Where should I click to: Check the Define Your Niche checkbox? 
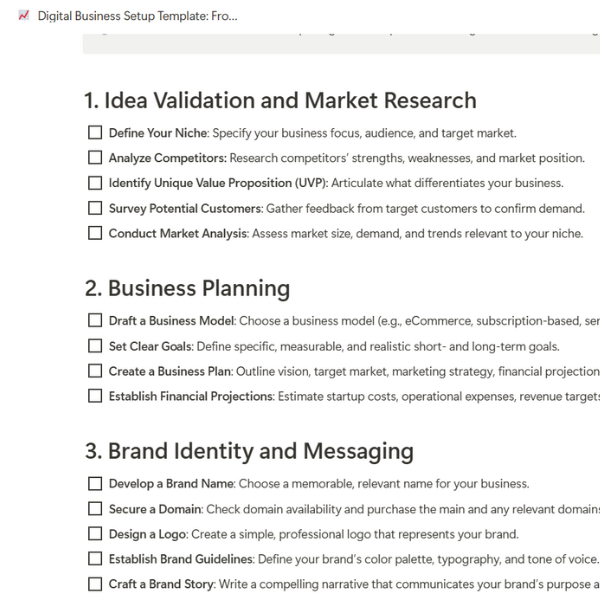pyautogui.click(x=95, y=132)
